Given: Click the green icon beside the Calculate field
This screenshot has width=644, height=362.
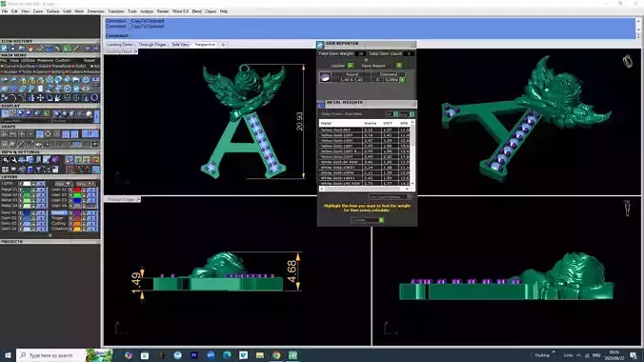Looking at the screenshot, I should [x=381, y=220].
